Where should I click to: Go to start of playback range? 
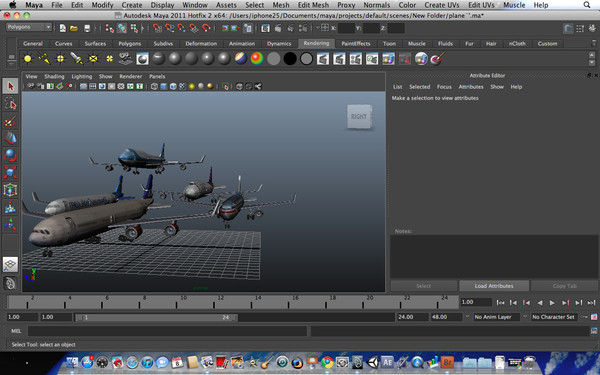pos(500,303)
